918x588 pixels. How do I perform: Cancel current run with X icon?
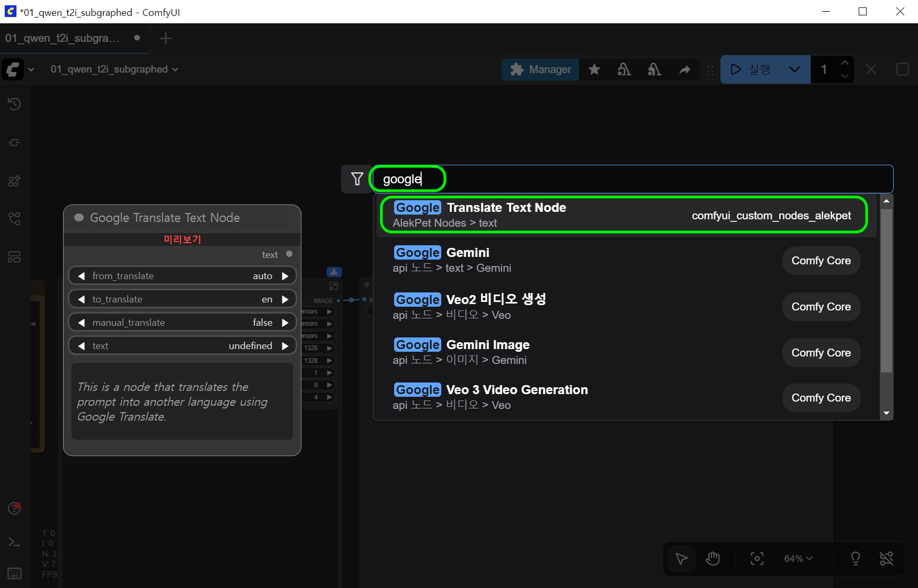(871, 69)
